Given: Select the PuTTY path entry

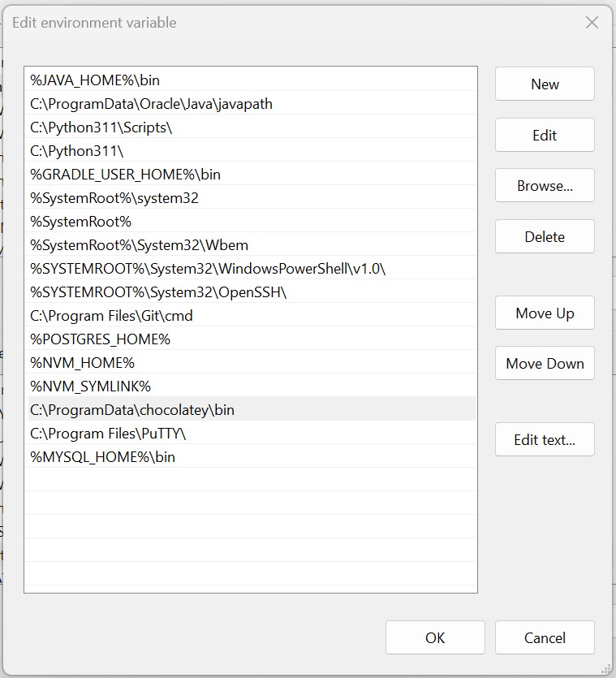Looking at the screenshot, I should click(x=108, y=434).
